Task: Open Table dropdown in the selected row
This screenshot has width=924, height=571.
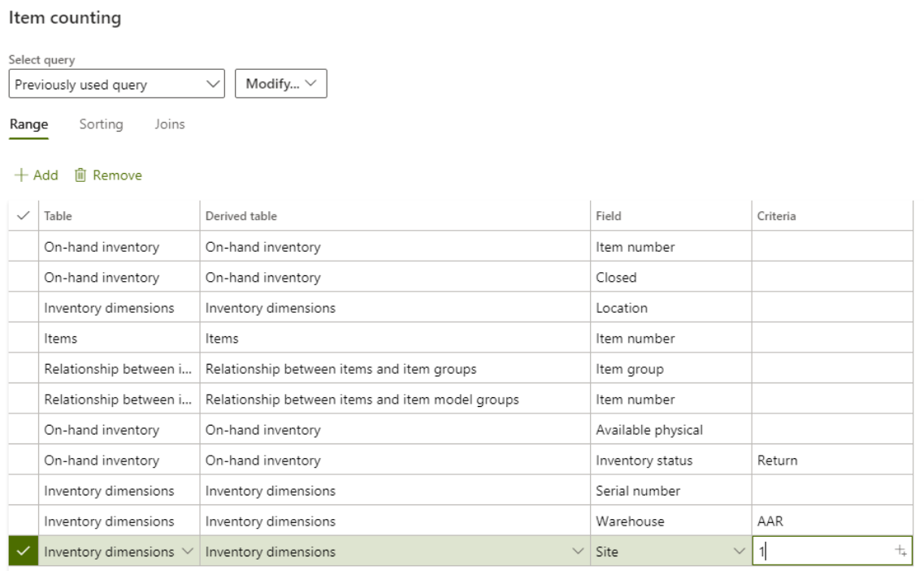Action: pyautogui.click(x=187, y=552)
